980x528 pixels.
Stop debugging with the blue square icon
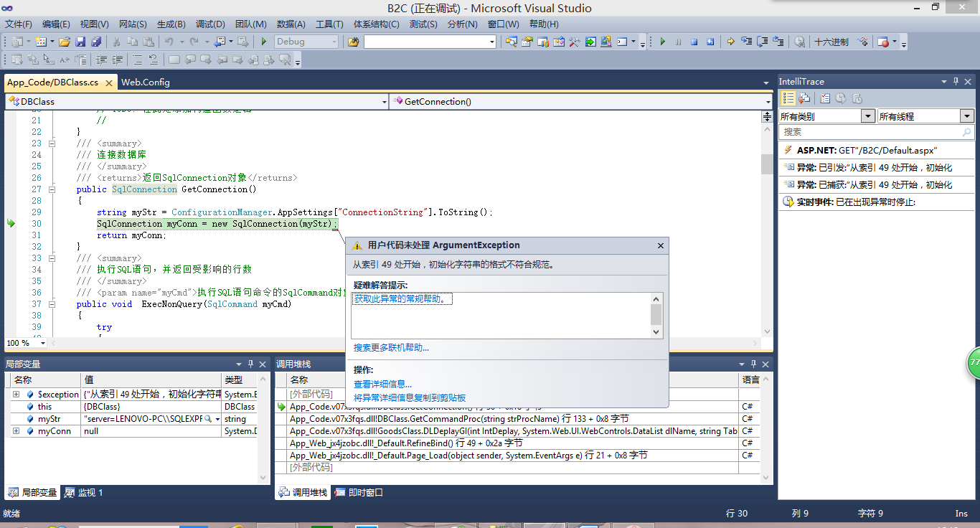pos(694,42)
